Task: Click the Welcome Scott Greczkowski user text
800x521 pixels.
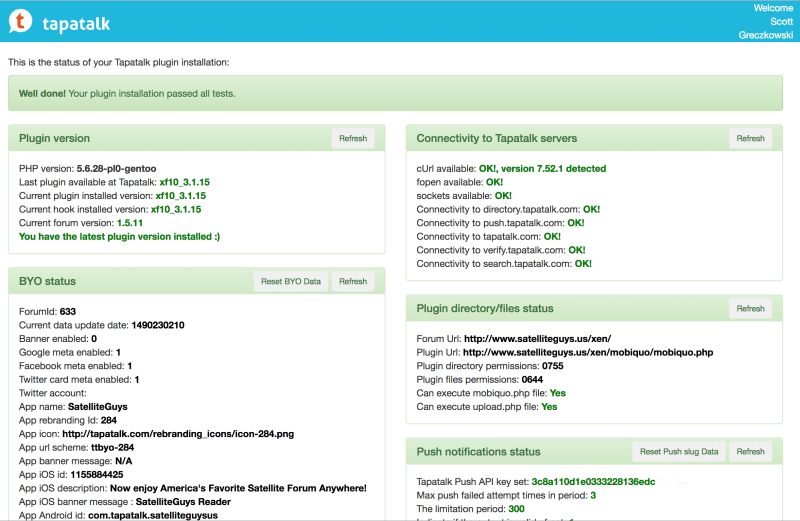Action: (x=765, y=21)
